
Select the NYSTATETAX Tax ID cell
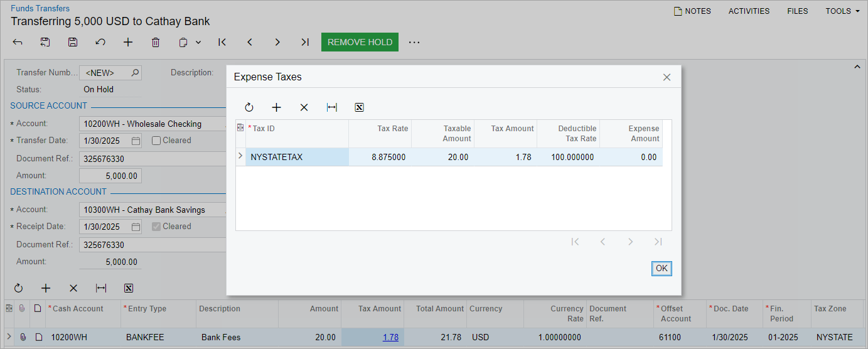click(296, 157)
